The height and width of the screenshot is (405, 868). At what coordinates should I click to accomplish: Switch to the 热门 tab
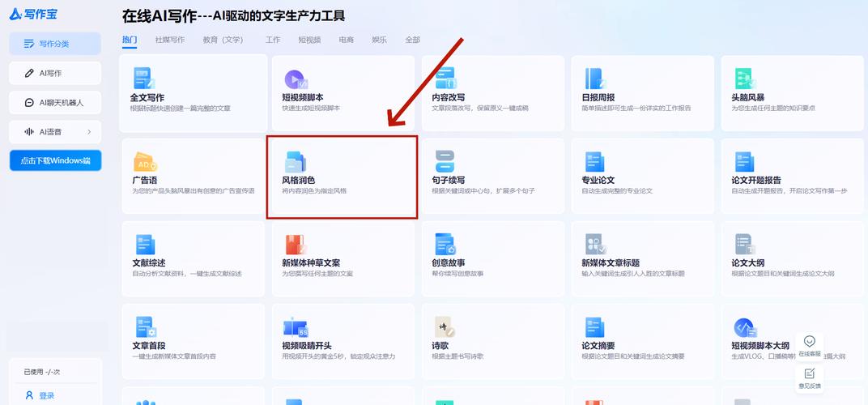tap(130, 40)
